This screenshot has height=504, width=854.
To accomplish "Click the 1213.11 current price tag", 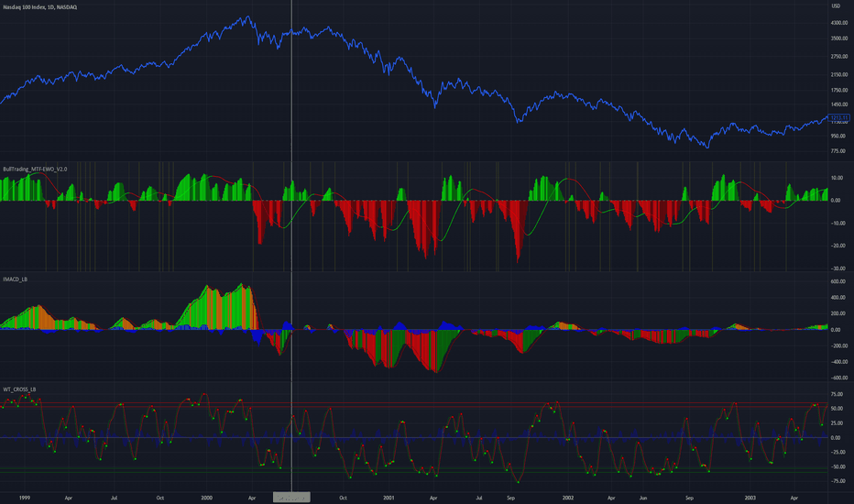I will tap(838, 117).
